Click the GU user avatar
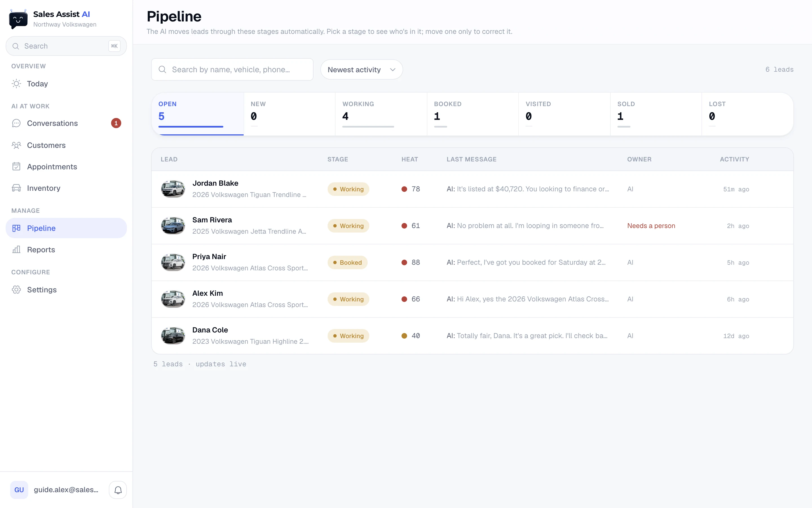 coord(19,490)
